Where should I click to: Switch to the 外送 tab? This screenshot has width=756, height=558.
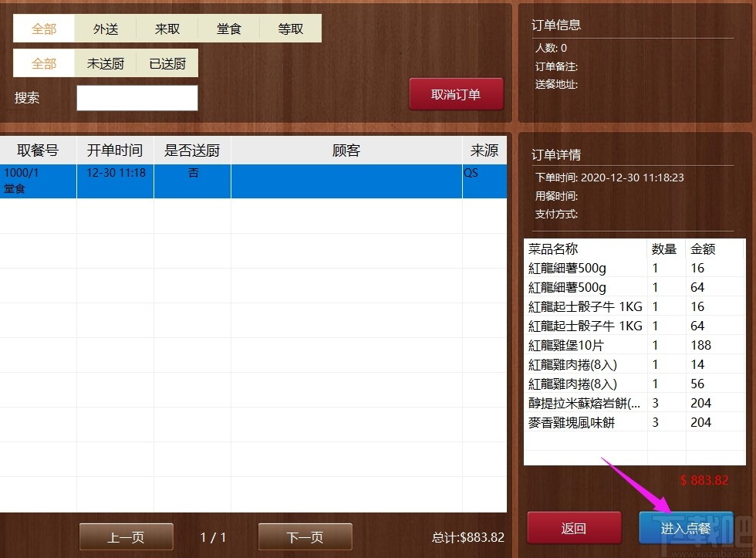[x=106, y=28]
